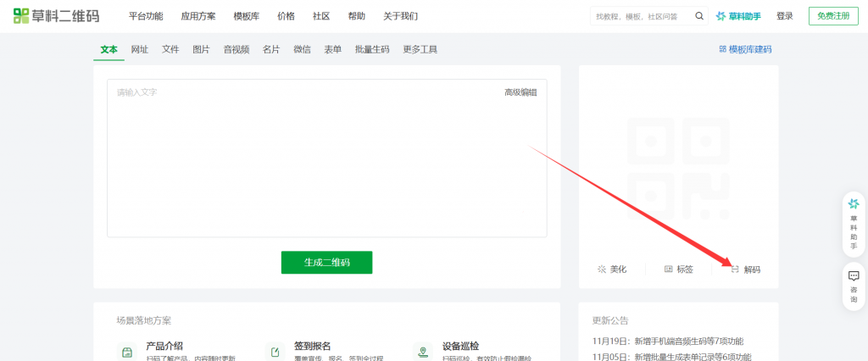Open the 设备巡检 scenario title
The image size is (868, 361).
pyautogui.click(x=460, y=346)
